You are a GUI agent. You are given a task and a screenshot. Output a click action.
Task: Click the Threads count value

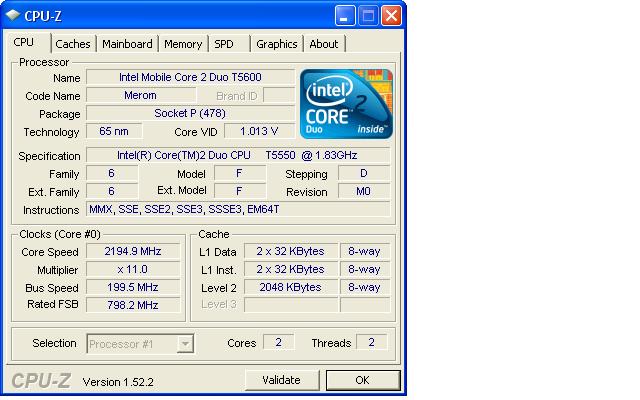371,342
